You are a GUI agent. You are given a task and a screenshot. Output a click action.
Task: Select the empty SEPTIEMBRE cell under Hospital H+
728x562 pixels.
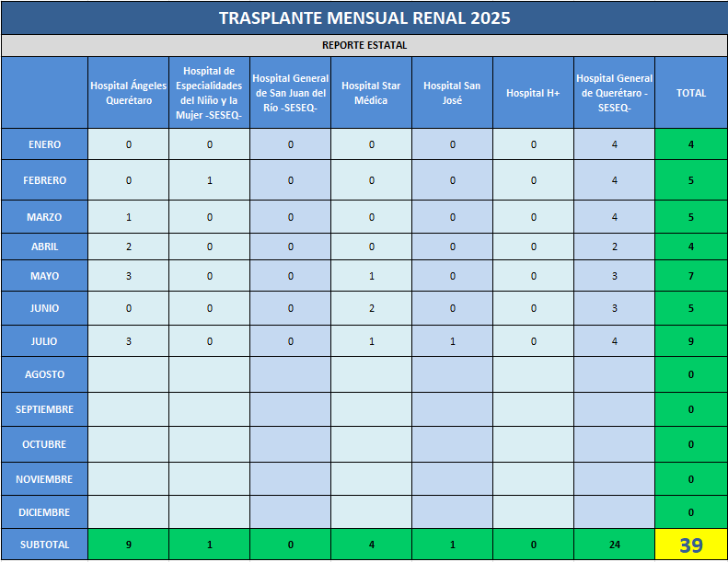click(x=533, y=409)
